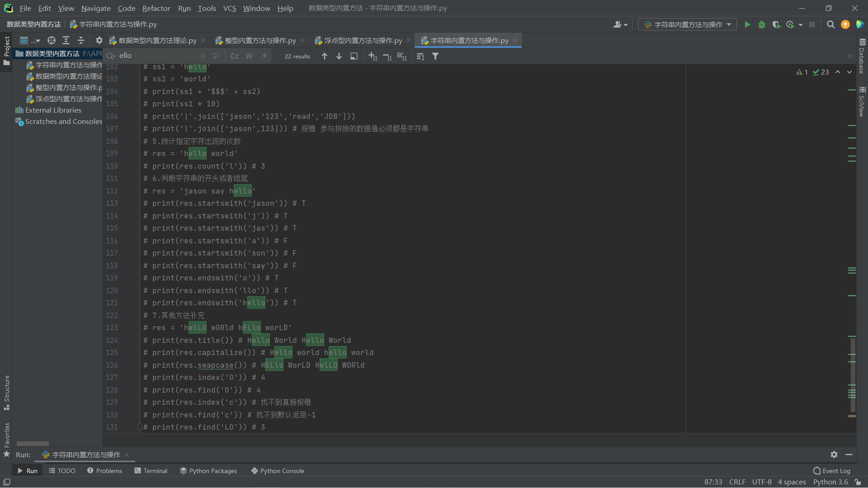Select all search occurrences
The image size is (868, 488).
[x=402, y=56]
